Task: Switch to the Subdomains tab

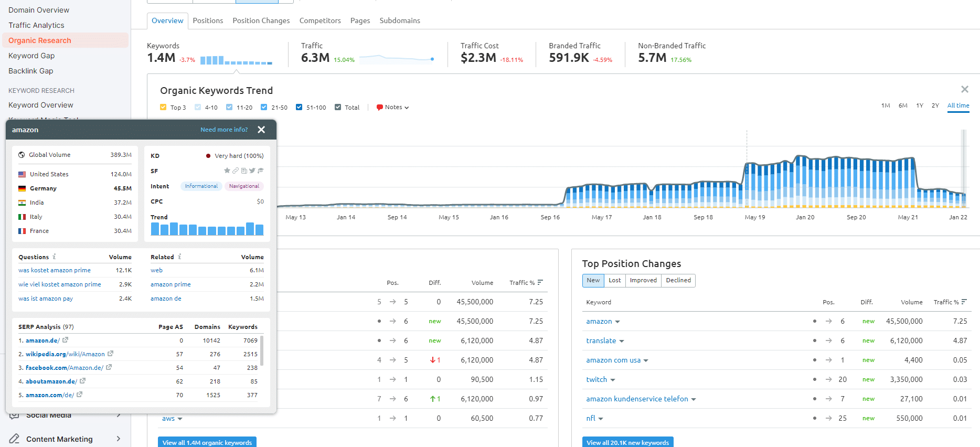Action: [x=400, y=20]
